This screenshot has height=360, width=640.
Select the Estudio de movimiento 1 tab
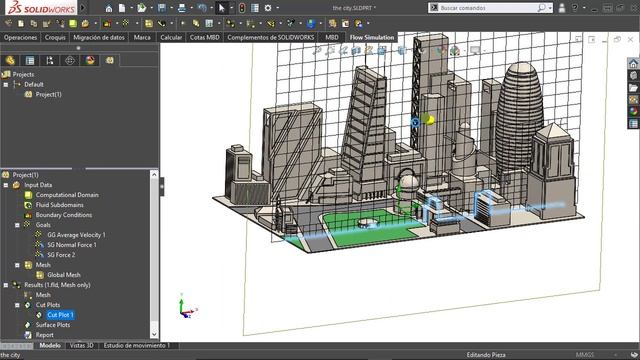click(137, 346)
